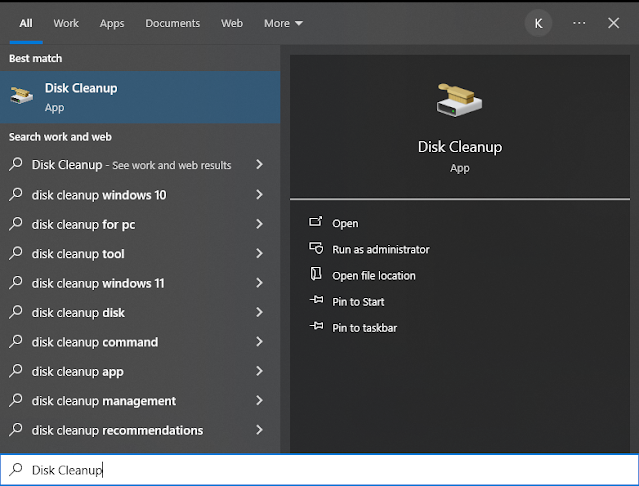This screenshot has width=639, height=486.
Task: Click the Pin to taskbar pin icon
Action: coord(316,327)
